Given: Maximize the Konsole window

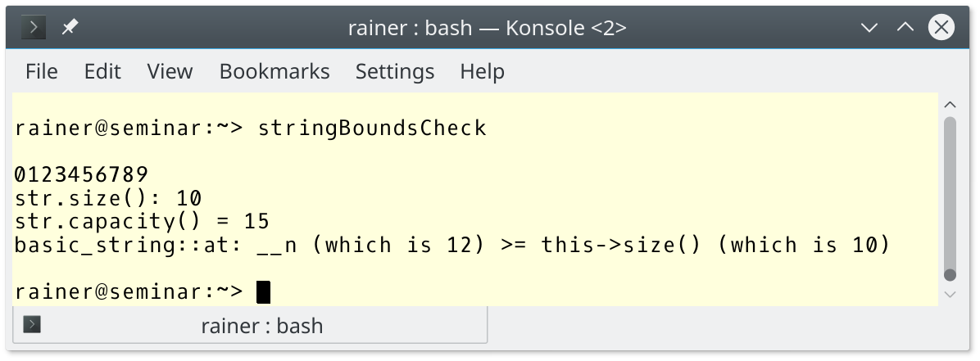Looking at the screenshot, I should 905,28.
